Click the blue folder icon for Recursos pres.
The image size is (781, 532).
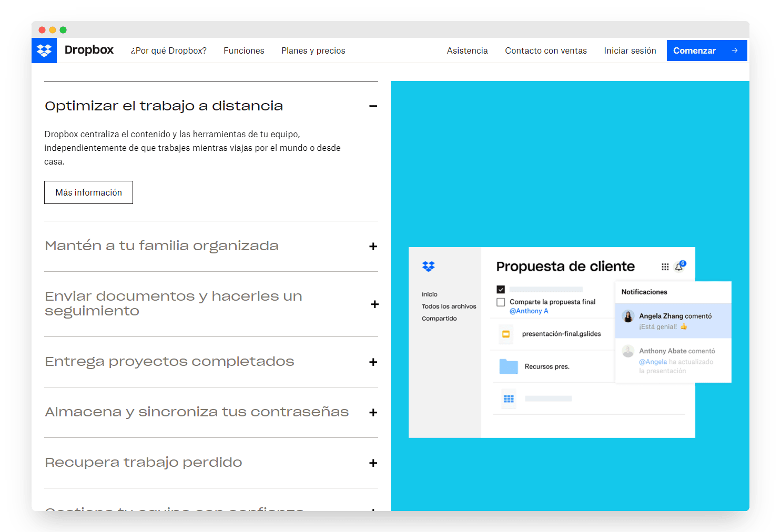click(509, 366)
